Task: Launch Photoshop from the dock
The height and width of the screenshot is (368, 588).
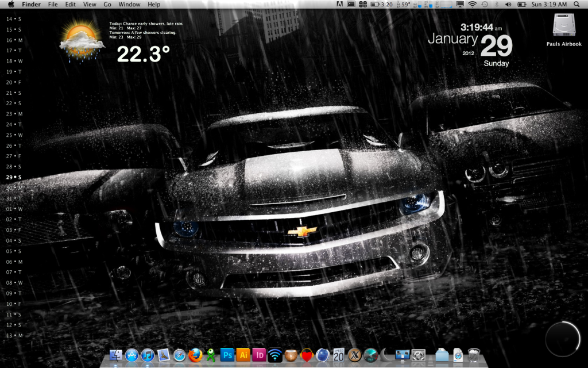Action: click(x=227, y=355)
